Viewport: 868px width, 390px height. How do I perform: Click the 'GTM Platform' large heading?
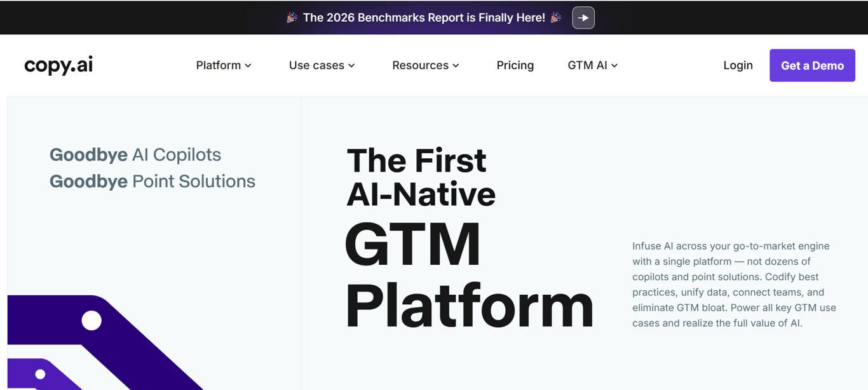(x=469, y=274)
